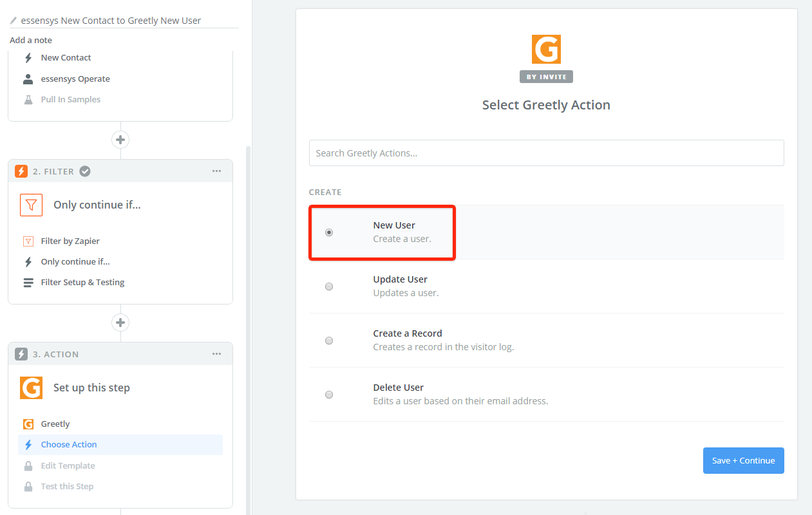Click small Greetly icon in step list

pyautogui.click(x=28, y=424)
